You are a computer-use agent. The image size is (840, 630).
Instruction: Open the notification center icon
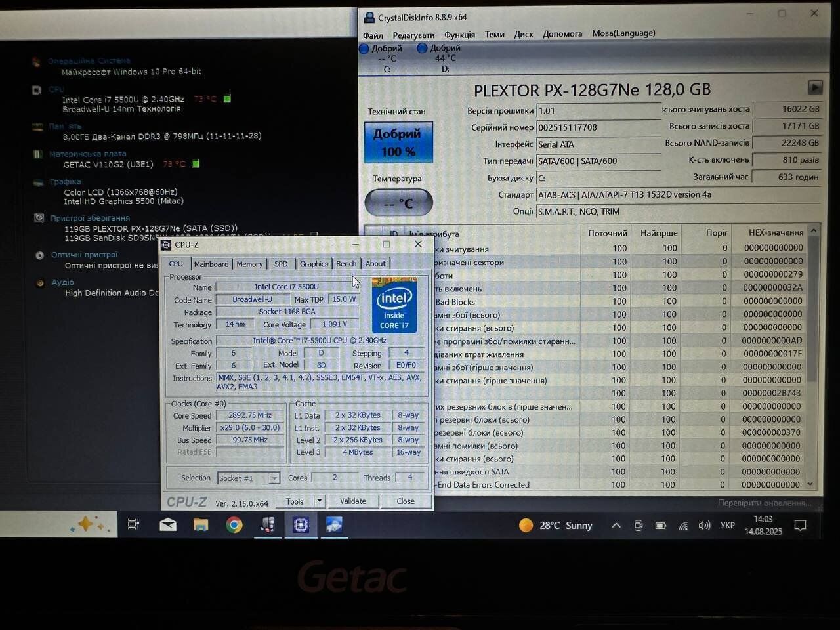[x=800, y=525]
